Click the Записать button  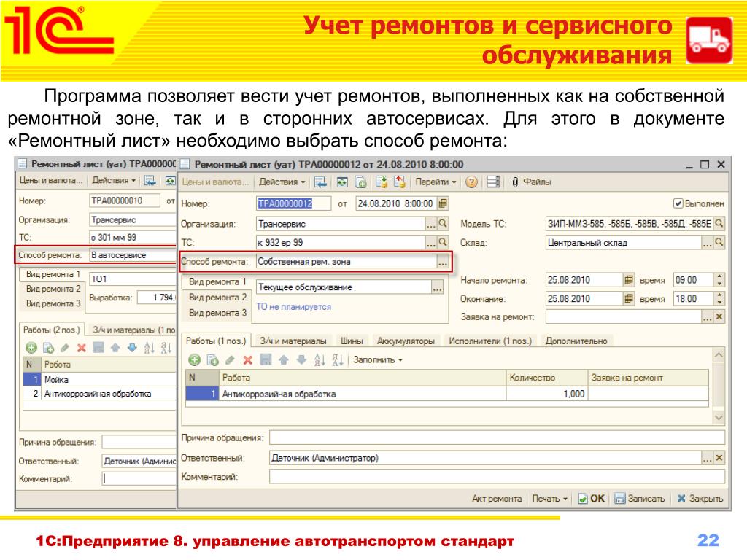tap(640, 499)
